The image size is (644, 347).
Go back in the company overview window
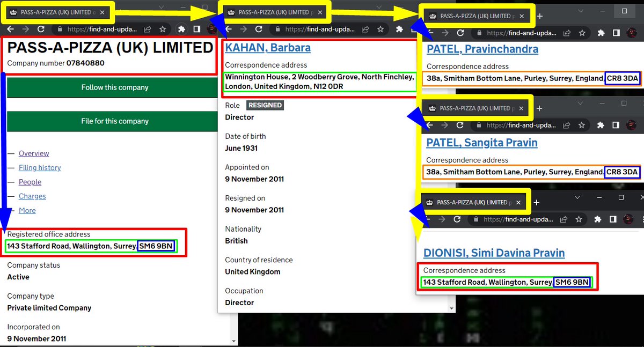point(10,29)
